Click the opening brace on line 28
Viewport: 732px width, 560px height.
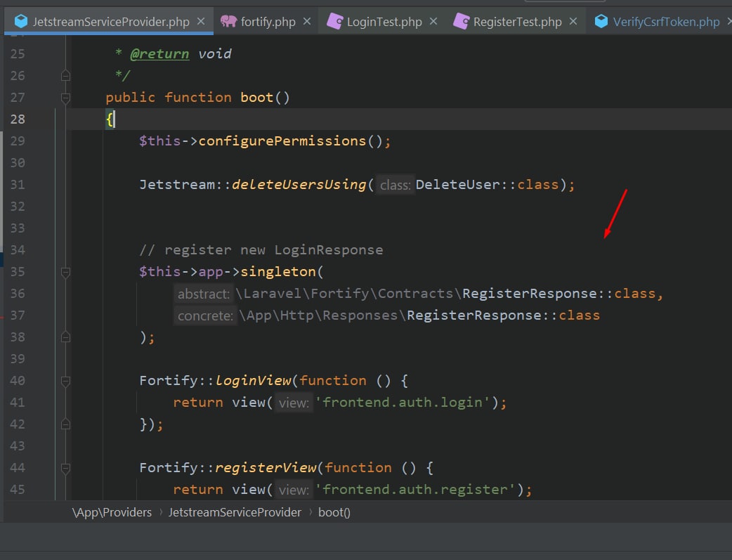click(110, 119)
